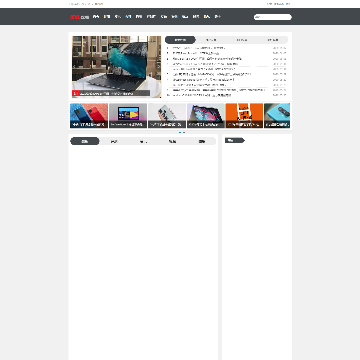Open the teal phone thumbnail at carousel end
The height and width of the screenshot is (360, 360).
pos(277,115)
